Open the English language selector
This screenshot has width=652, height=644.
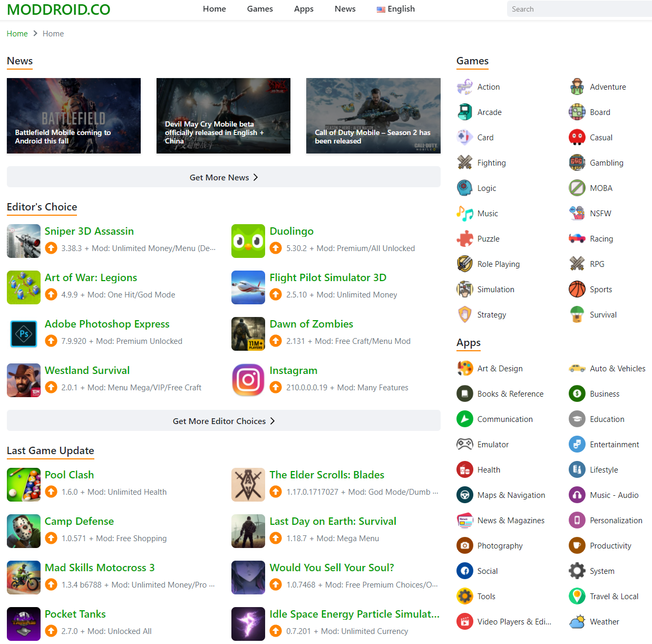coord(396,9)
